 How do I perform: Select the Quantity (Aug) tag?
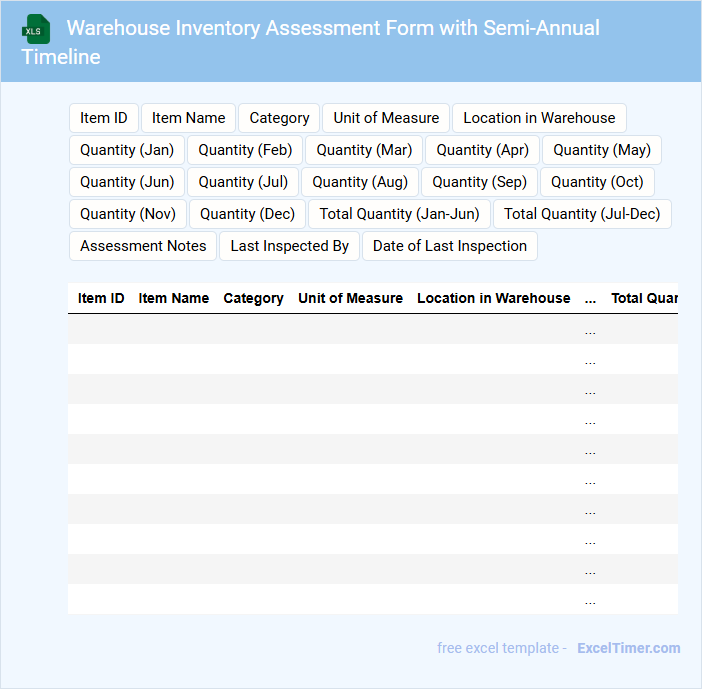(x=360, y=182)
